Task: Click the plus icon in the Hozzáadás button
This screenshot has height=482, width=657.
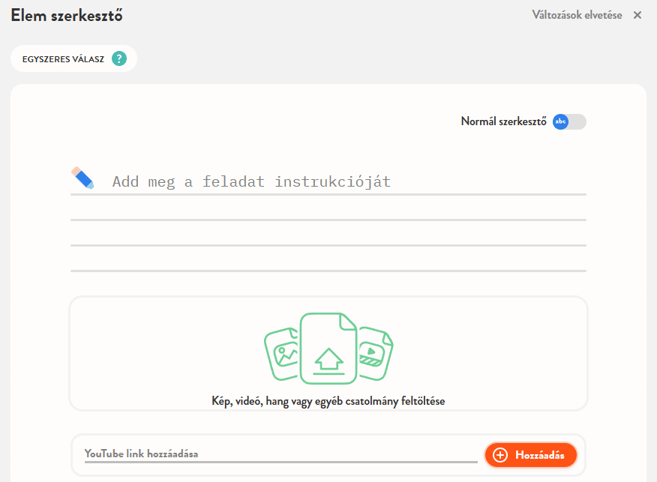Action: (500, 455)
